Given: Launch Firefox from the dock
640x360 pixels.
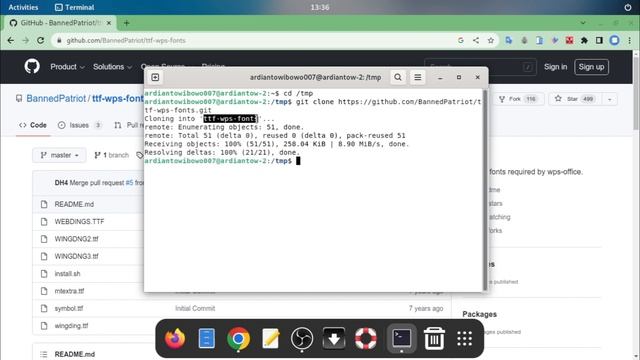Looking at the screenshot, I should [175, 338].
